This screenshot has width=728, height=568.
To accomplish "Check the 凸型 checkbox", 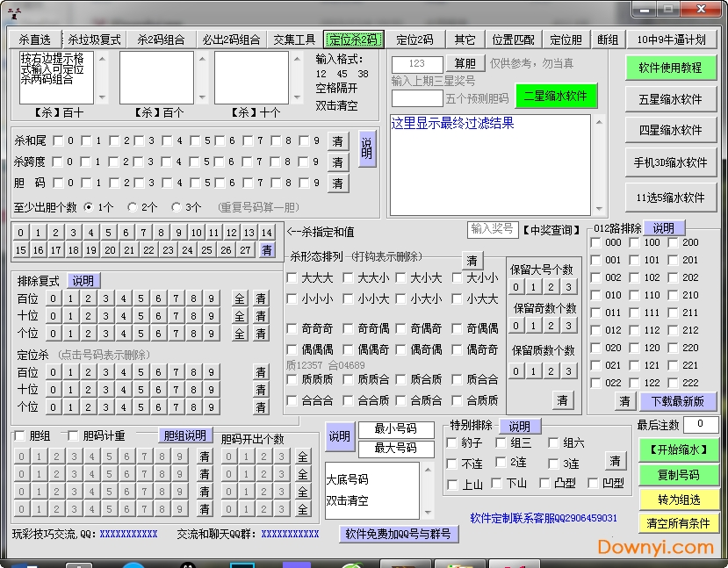I will pos(544,483).
